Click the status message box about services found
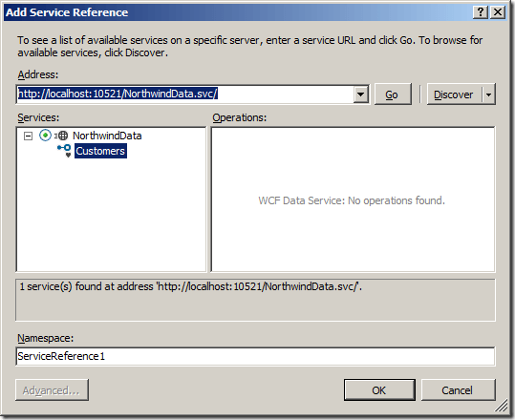The width and height of the screenshot is (515, 420). click(255, 300)
